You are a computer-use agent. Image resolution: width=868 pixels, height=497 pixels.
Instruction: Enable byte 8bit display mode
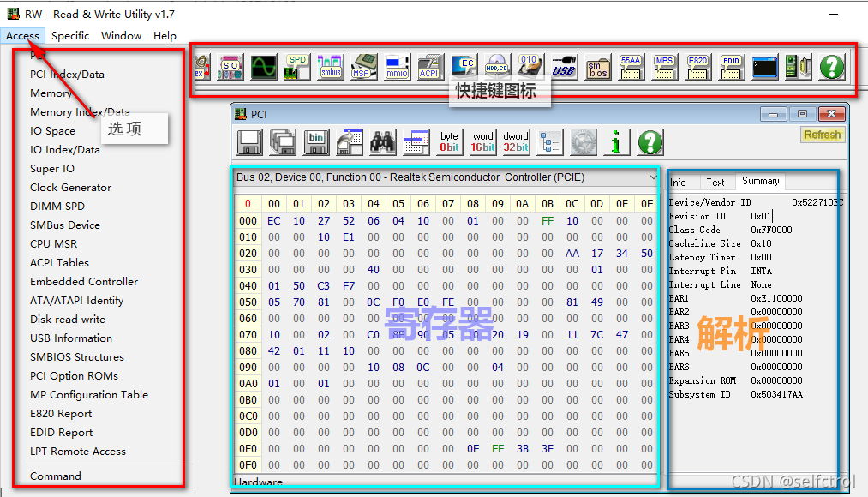(x=449, y=141)
